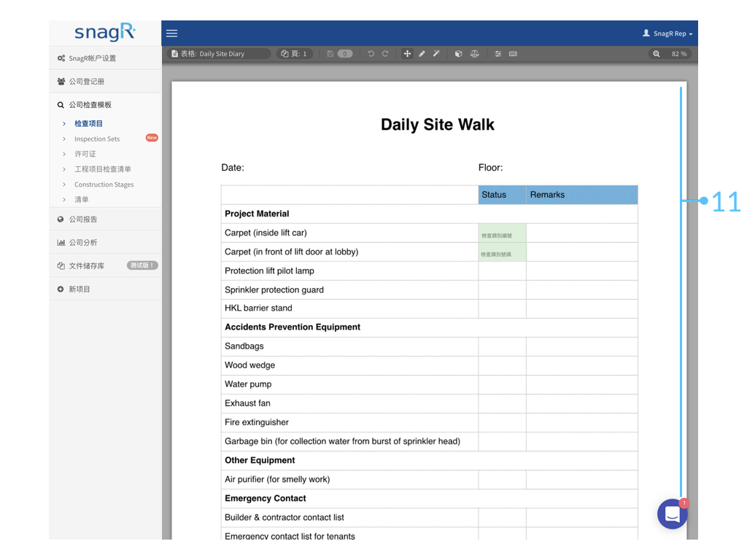Click the chevron next to Inspection Sets
The height and width of the screenshot is (560, 747).
point(64,139)
